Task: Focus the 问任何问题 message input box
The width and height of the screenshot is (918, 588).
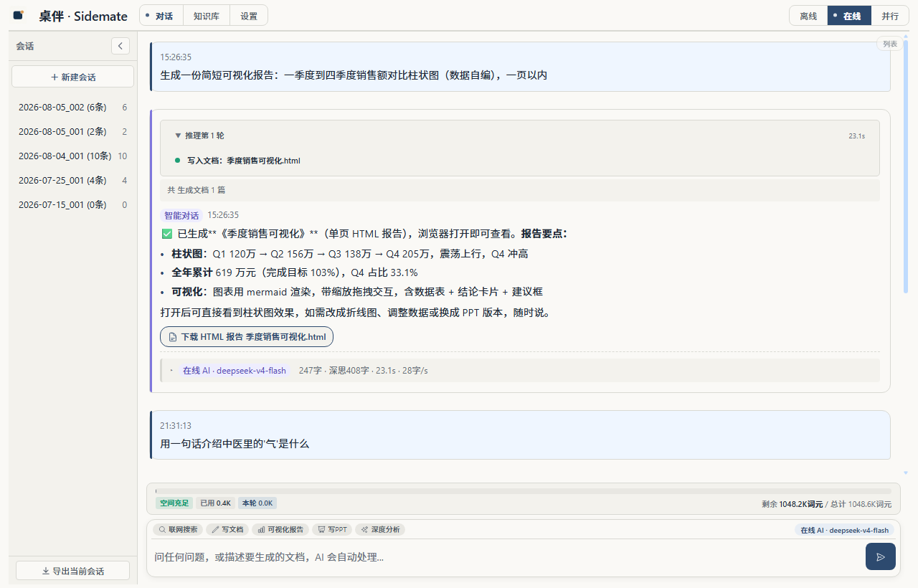Action: (x=506, y=556)
